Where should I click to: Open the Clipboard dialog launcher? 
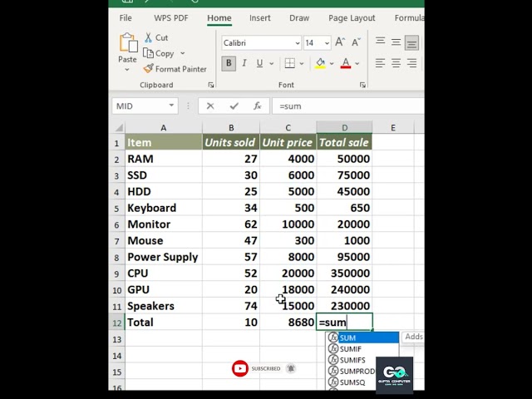pos(210,85)
